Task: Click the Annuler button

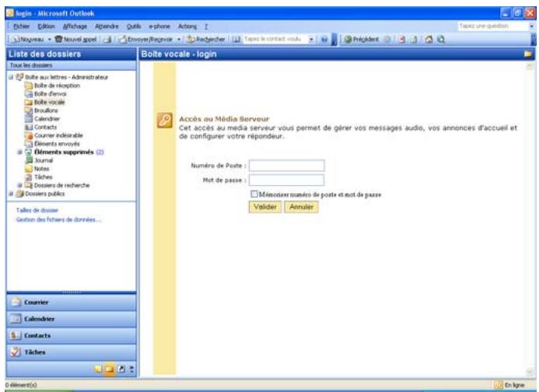Action: pos(301,207)
